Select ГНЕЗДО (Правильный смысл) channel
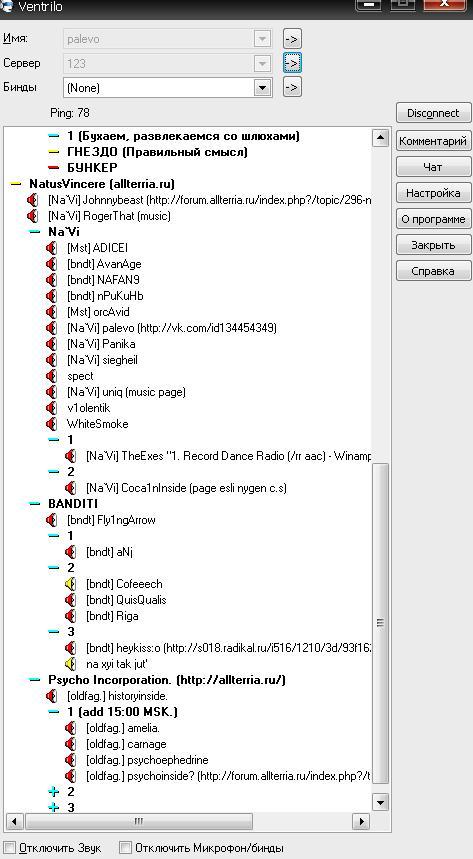Viewport: 473px width, 859px height. pyautogui.click(x=157, y=152)
